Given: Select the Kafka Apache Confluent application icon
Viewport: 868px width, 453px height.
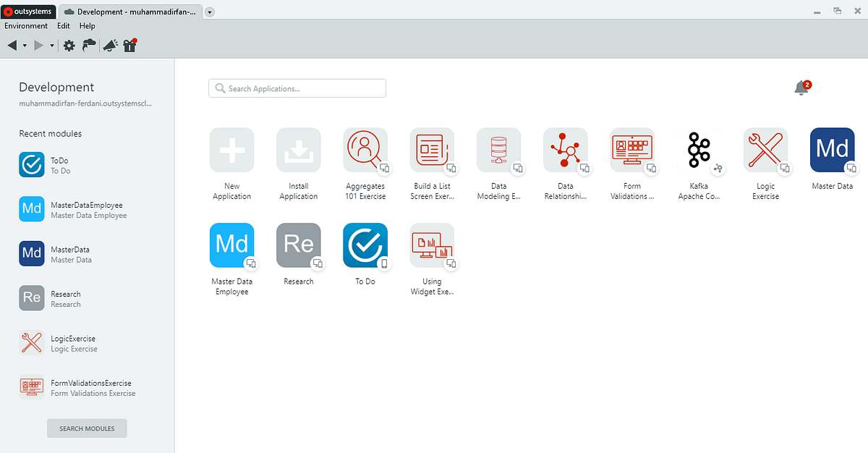Looking at the screenshot, I should pos(699,150).
